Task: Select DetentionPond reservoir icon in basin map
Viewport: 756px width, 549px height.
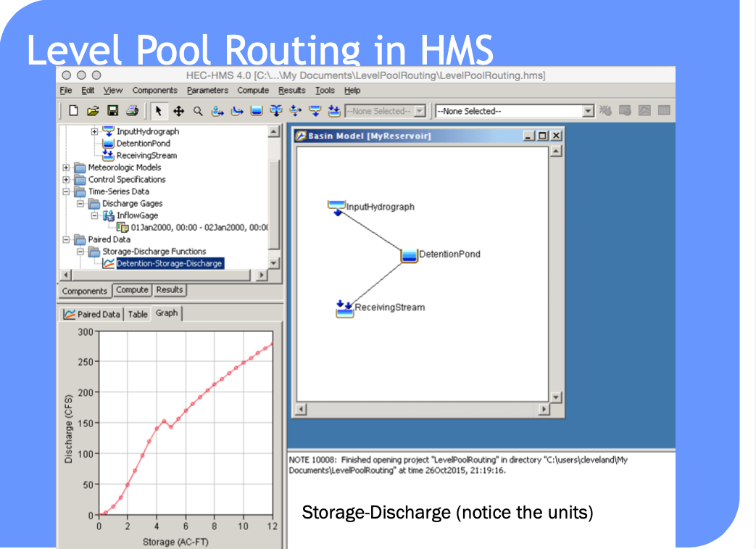Action: [410, 255]
